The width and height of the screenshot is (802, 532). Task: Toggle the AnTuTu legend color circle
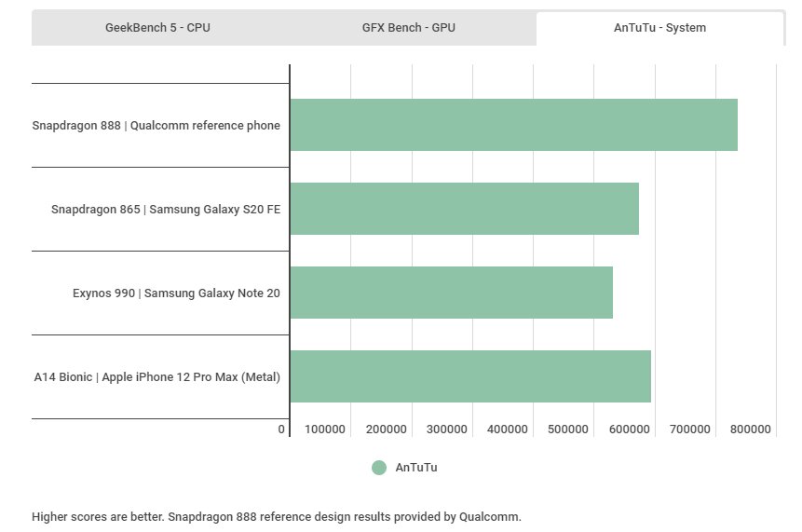379,468
